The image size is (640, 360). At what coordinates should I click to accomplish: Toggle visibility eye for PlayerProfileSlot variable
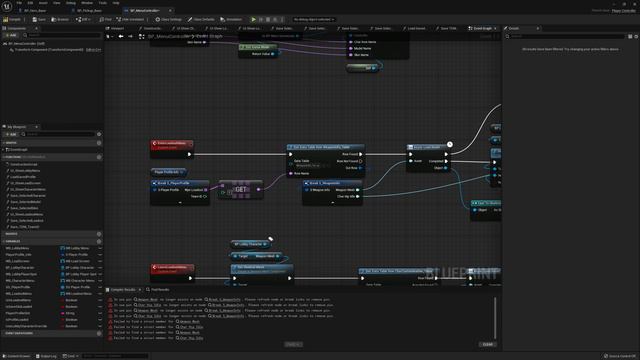[x=100, y=313]
